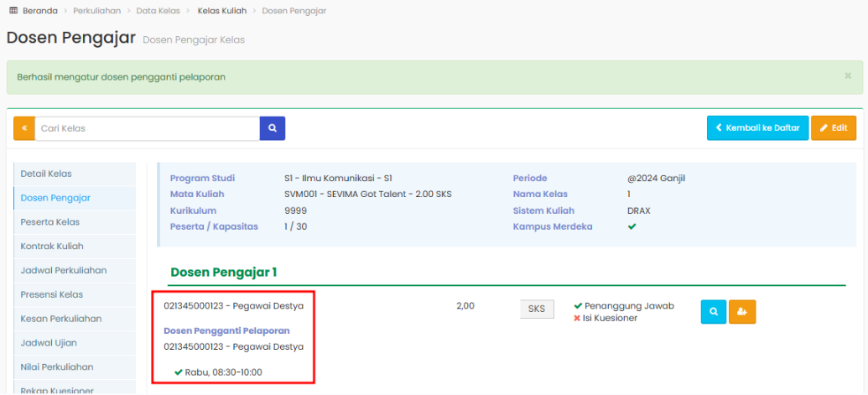Image resolution: width=868 pixels, height=395 pixels.
Task: Dismiss the green success alert
Action: click(847, 75)
